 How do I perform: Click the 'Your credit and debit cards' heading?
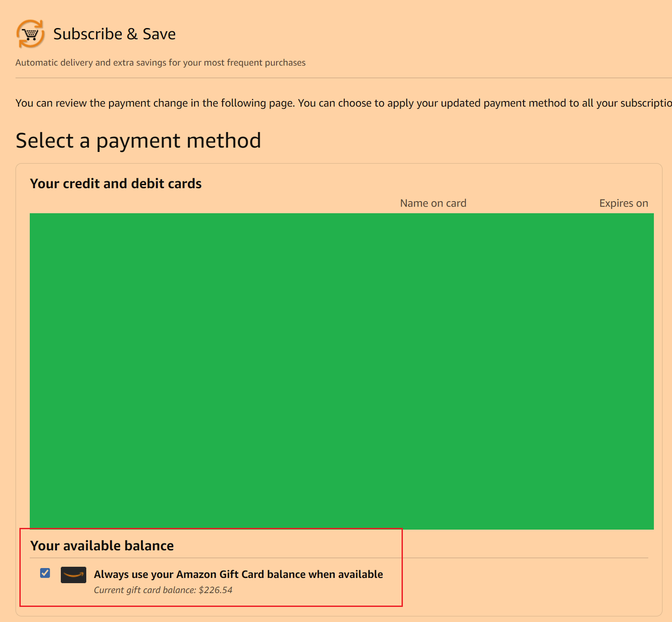click(116, 184)
